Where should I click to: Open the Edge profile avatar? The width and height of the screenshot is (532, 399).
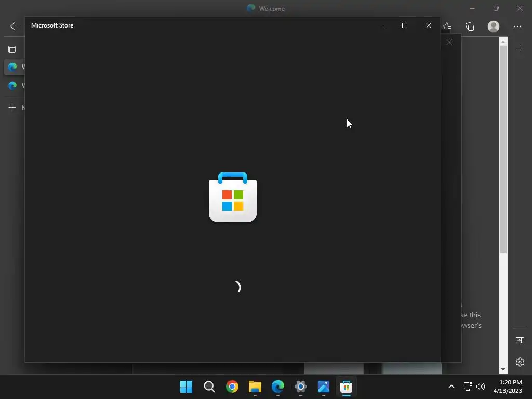tap(494, 26)
